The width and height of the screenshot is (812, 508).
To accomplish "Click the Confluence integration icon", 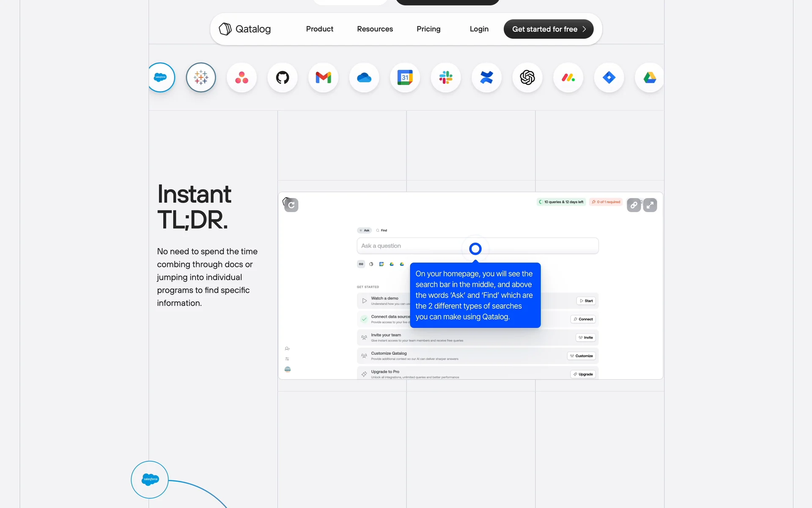I will (486, 77).
